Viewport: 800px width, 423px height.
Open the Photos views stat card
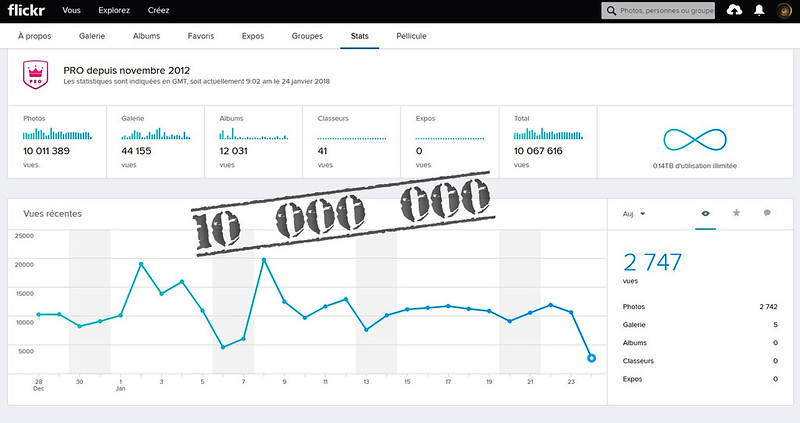point(57,142)
